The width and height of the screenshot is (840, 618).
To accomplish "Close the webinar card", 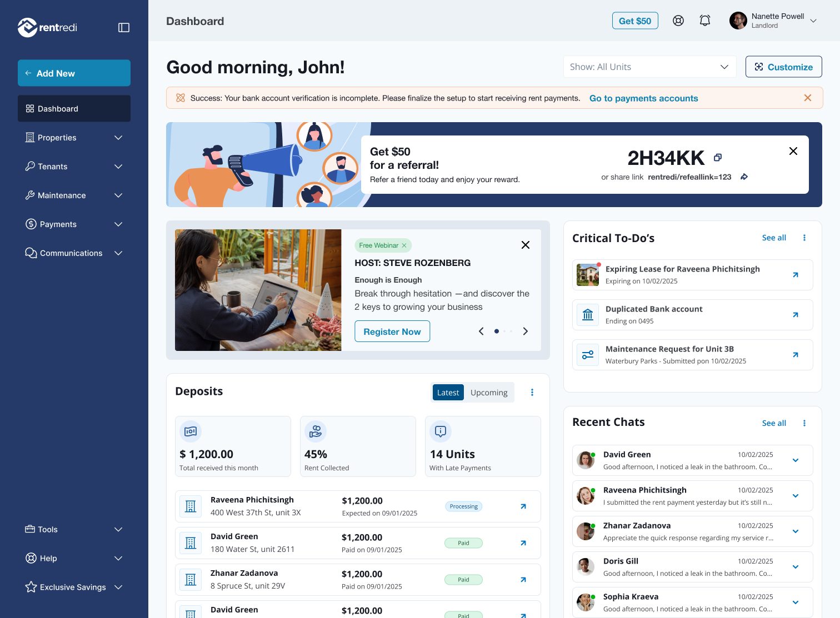I will pos(526,245).
